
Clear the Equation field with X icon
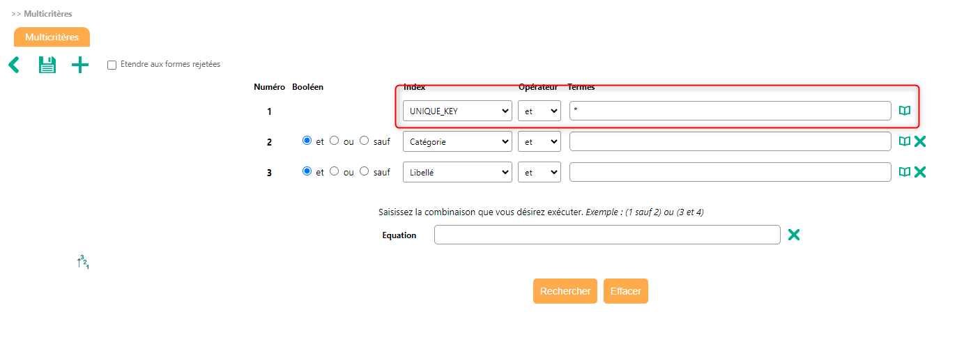tap(793, 235)
